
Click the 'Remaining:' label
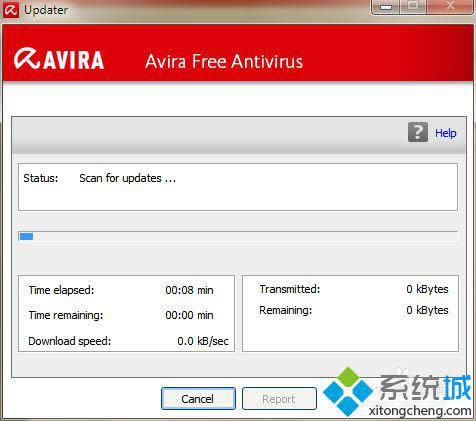[286, 310]
